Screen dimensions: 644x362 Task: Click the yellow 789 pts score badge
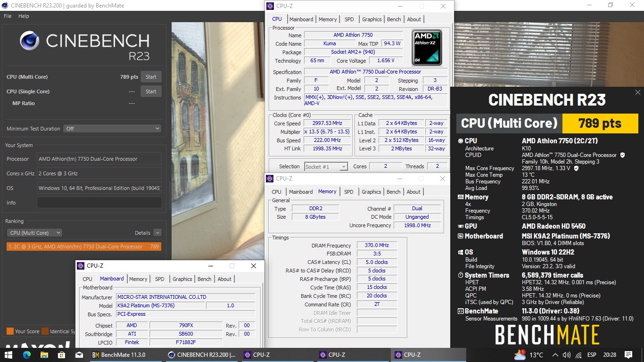[x=600, y=123]
